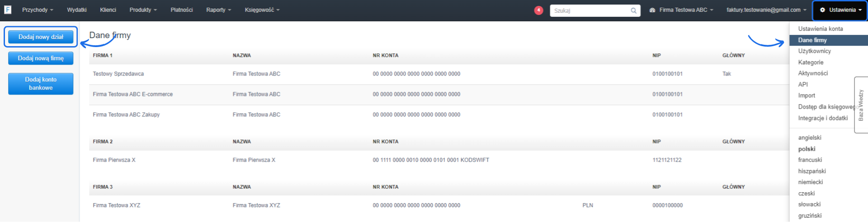868x224 pixels.
Task: Go to the Klienci menu
Action: 108,10
